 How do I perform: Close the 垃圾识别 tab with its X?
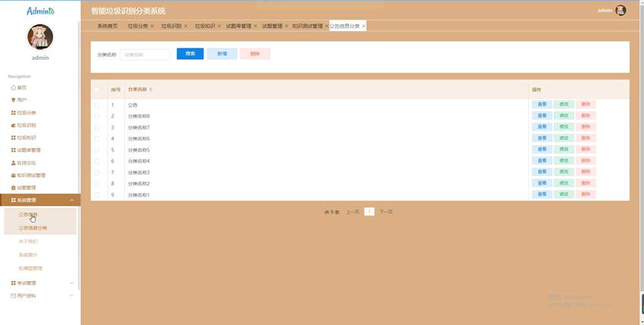(x=185, y=26)
